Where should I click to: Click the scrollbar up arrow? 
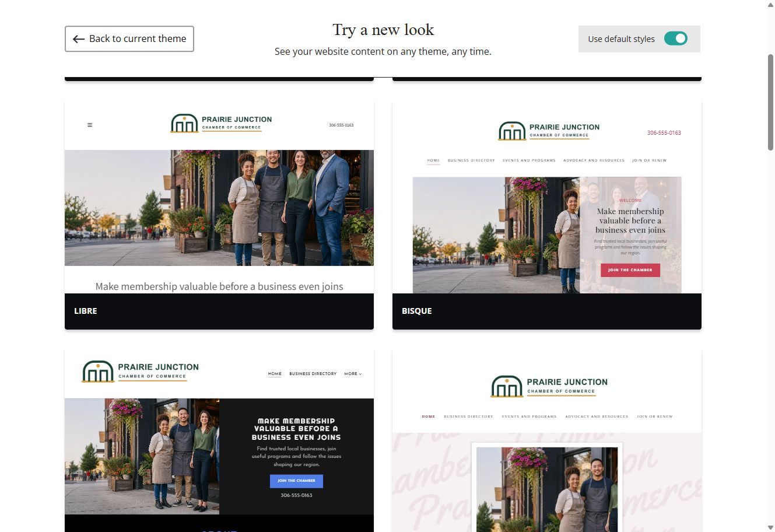770,5
